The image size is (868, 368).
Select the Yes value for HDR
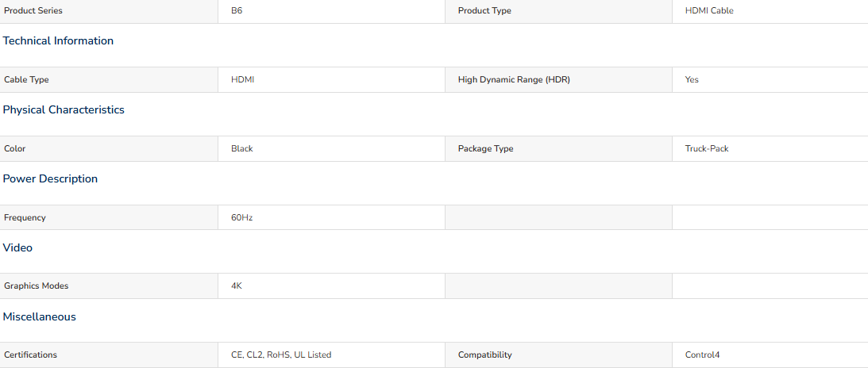pos(692,79)
